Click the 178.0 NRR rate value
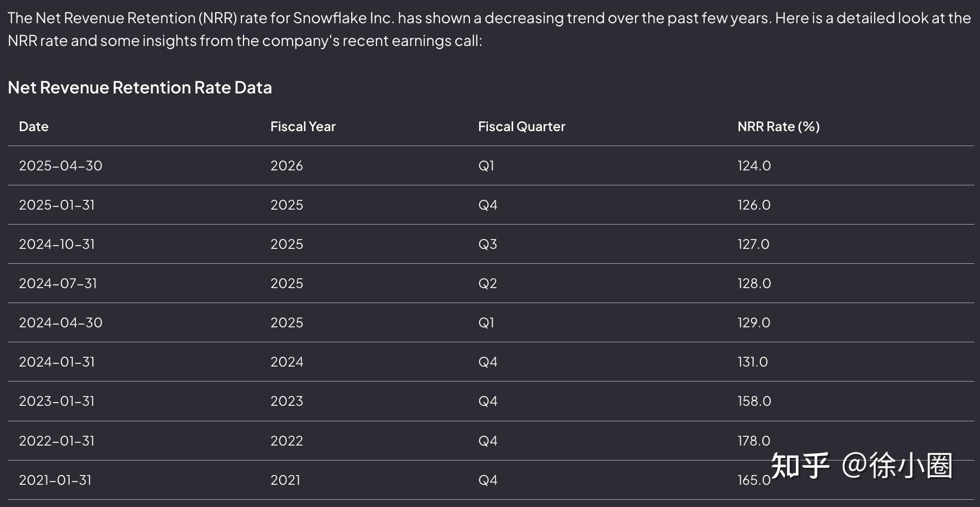Viewport: 980px width, 507px height. [x=754, y=441]
